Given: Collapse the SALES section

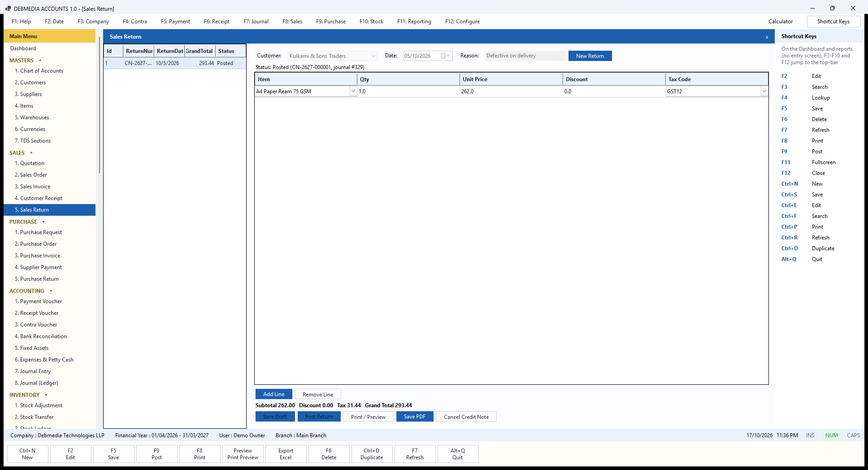Looking at the screenshot, I should [x=31, y=153].
